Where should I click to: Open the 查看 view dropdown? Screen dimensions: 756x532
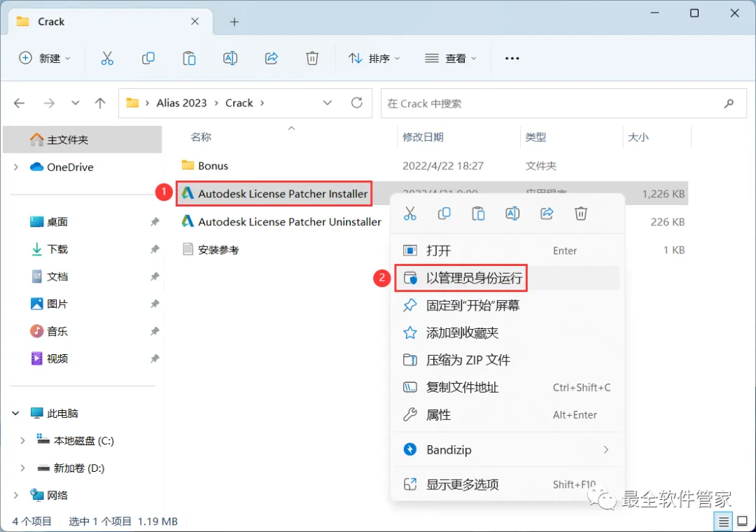[x=450, y=58]
